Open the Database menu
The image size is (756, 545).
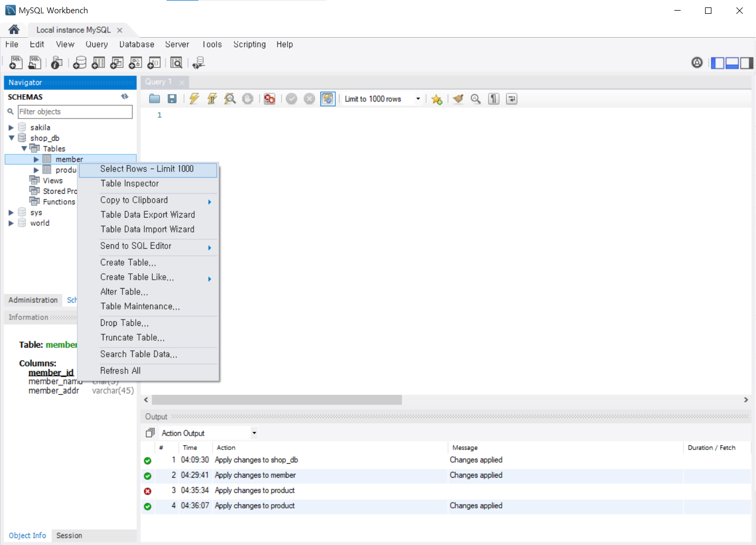coord(137,45)
